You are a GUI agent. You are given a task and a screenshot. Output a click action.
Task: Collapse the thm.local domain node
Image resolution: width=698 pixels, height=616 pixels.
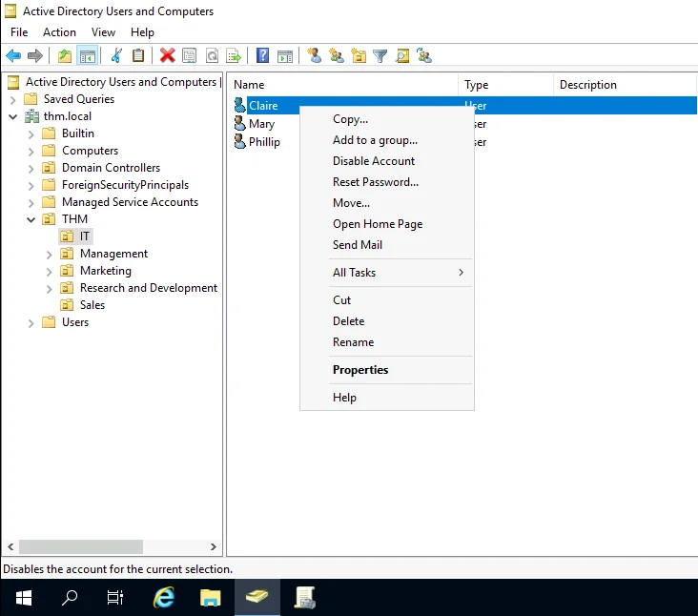pyautogui.click(x=13, y=116)
